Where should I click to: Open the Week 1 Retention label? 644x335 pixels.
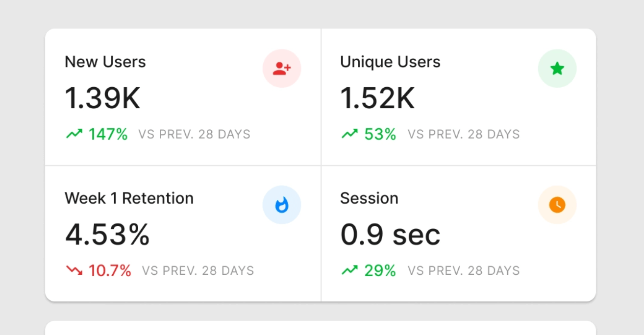[x=129, y=198]
